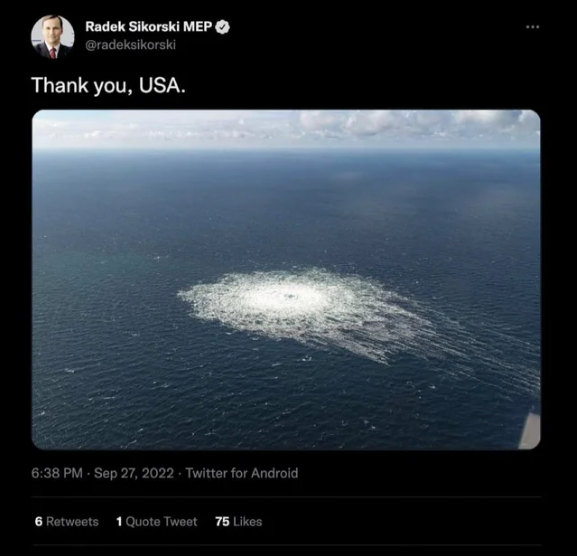
Task: Click the aircraft wing tip in photo corner
Action: coord(530,430)
